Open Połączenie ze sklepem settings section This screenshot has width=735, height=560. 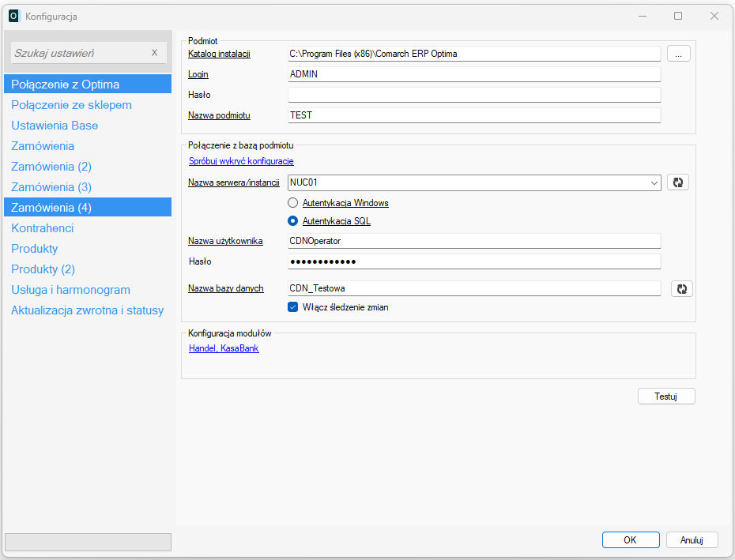coord(71,105)
